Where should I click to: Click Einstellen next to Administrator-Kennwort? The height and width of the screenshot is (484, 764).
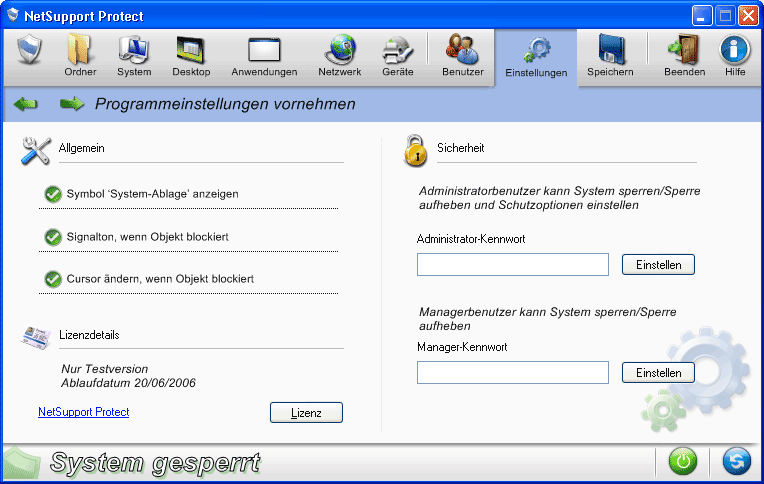tap(658, 265)
